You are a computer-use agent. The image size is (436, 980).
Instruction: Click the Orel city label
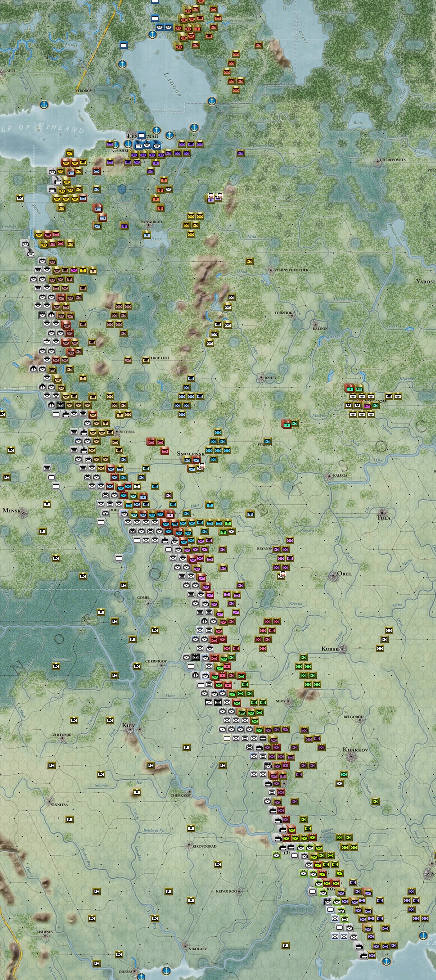345,574
